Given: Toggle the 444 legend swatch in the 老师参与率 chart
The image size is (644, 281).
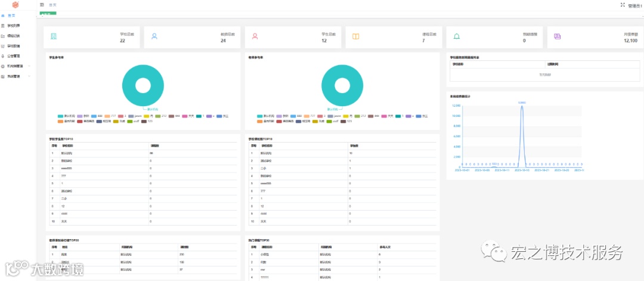Looking at the screenshot, I should [371, 116].
